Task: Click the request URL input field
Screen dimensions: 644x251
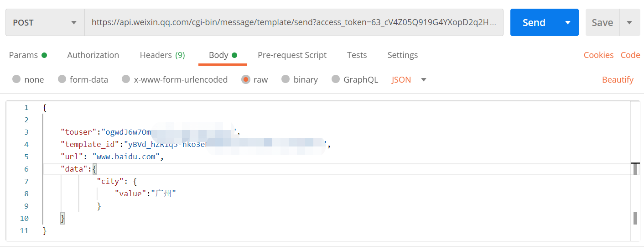Action: 293,22
